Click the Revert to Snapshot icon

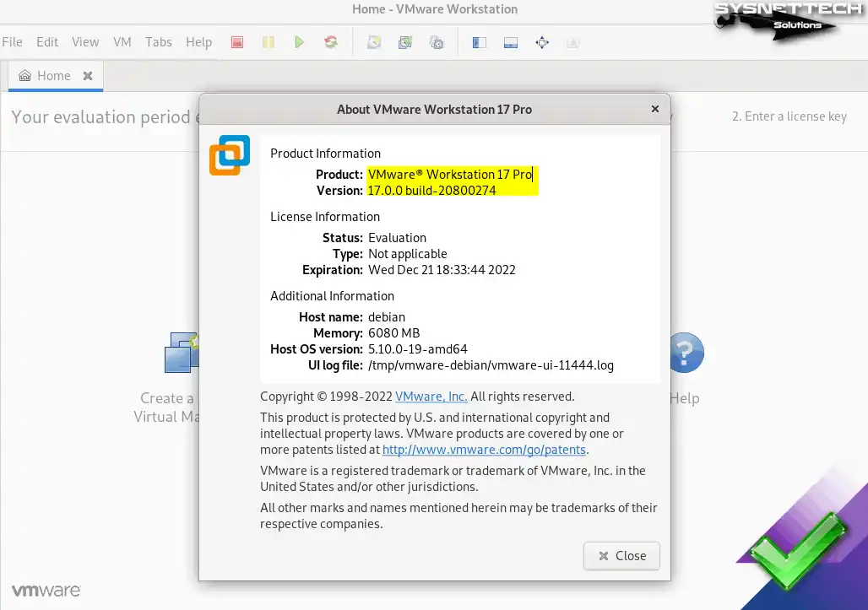(405, 42)
